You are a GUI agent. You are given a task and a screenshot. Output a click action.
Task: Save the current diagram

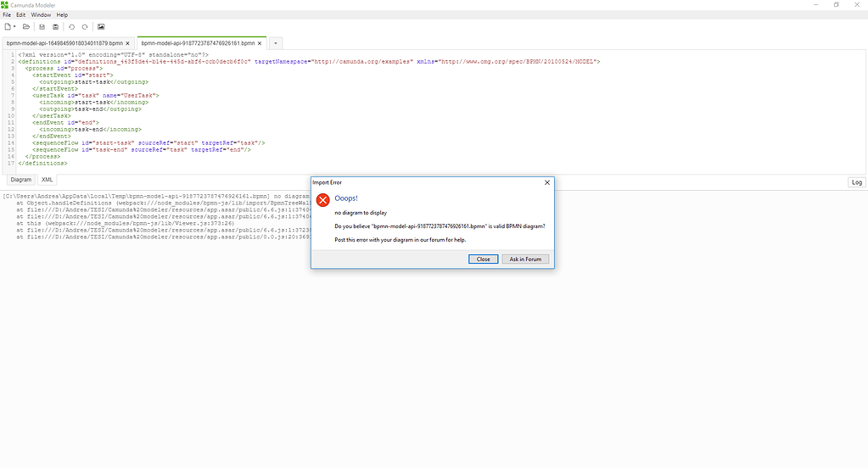tap(42, 26)
